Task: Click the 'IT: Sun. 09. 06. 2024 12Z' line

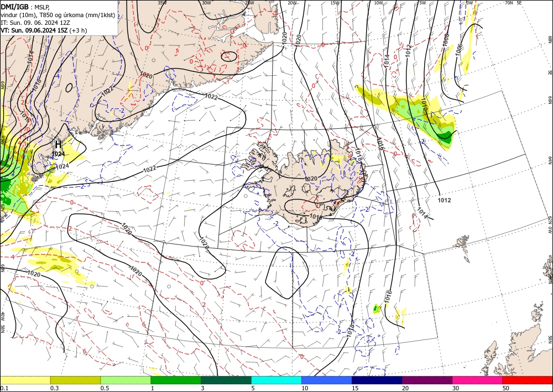Action: [x=35, y=23]
